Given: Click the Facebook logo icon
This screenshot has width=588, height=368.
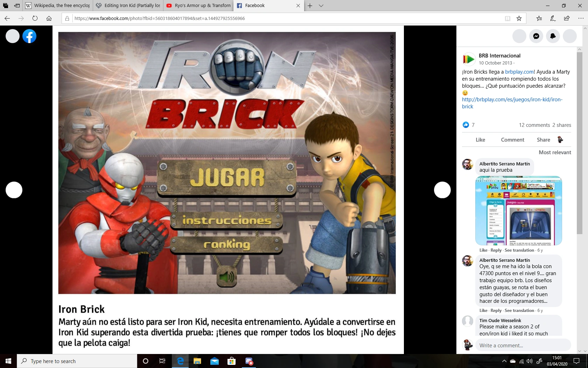Looking at the screenshot, I should pyautogui.click(x=29, y=36).
